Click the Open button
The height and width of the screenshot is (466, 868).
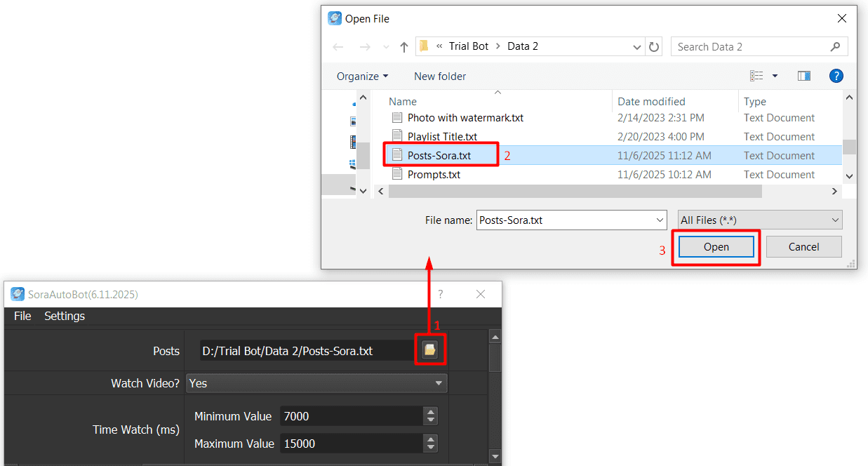coord(716,247)
